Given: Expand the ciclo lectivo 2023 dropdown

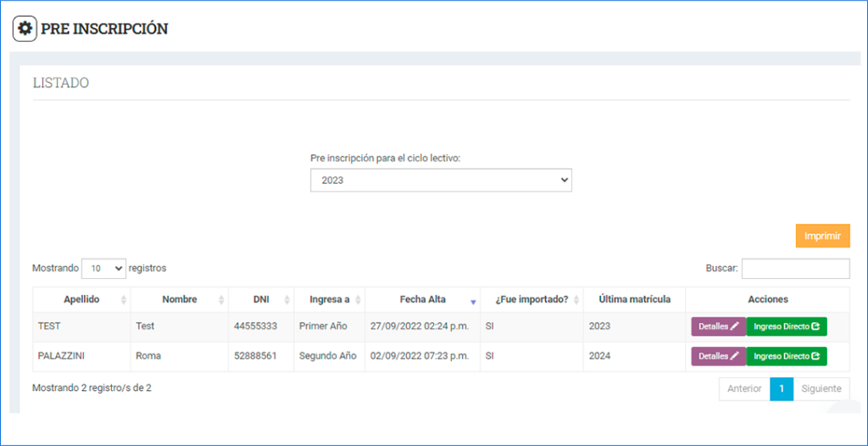Looking at the screenshot, I should tap(441, 181).
